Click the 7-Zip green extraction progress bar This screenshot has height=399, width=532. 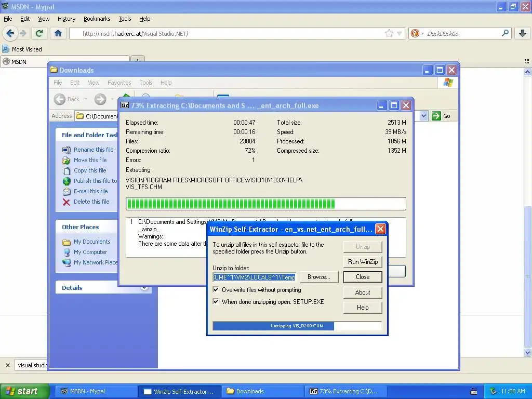coord(265,204)
